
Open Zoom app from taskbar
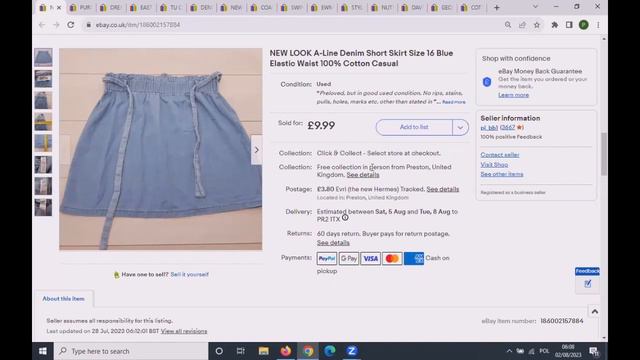[352, 351]
